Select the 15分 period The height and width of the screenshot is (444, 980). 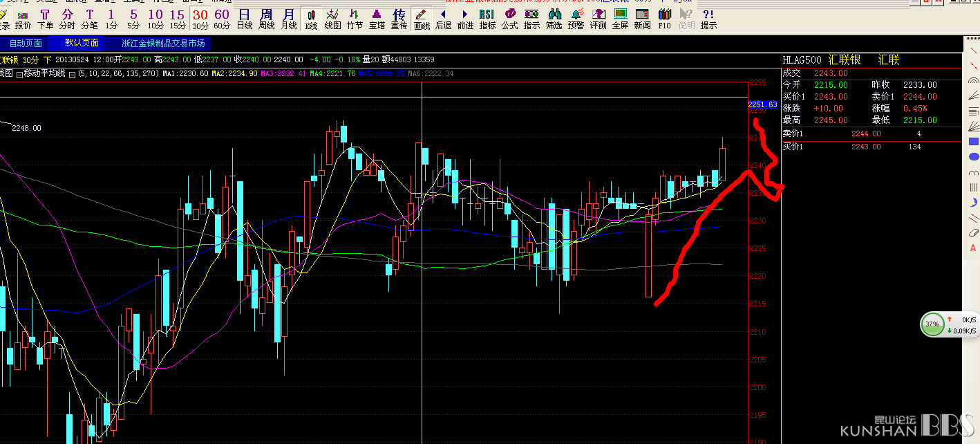[x=178, y=19]
